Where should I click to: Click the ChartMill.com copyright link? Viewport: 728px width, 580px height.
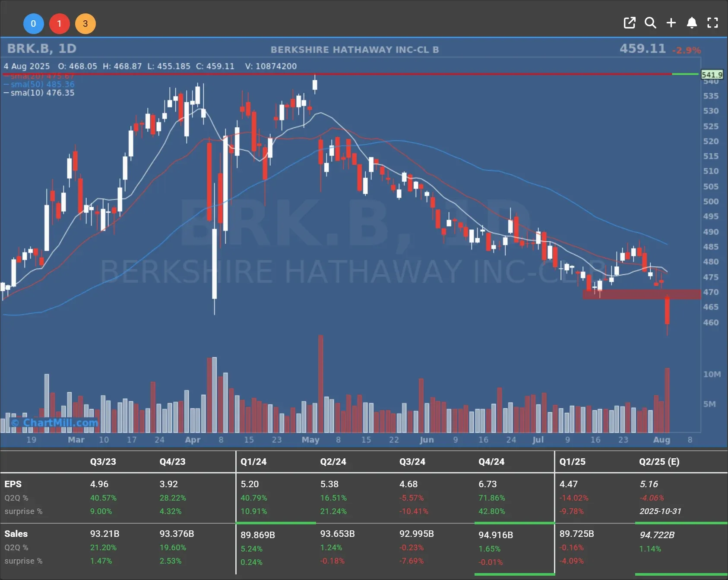pyautogui.click(x=55, y=422)
